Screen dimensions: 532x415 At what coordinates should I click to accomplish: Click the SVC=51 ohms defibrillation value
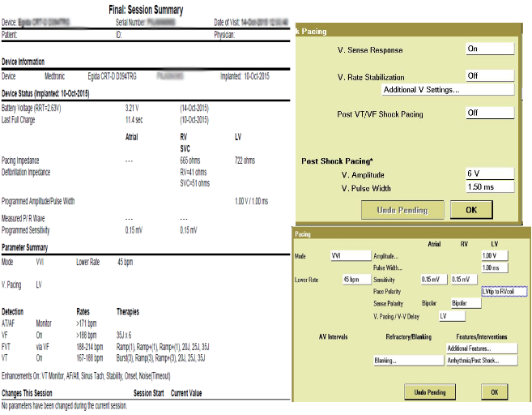pos(195,183)
